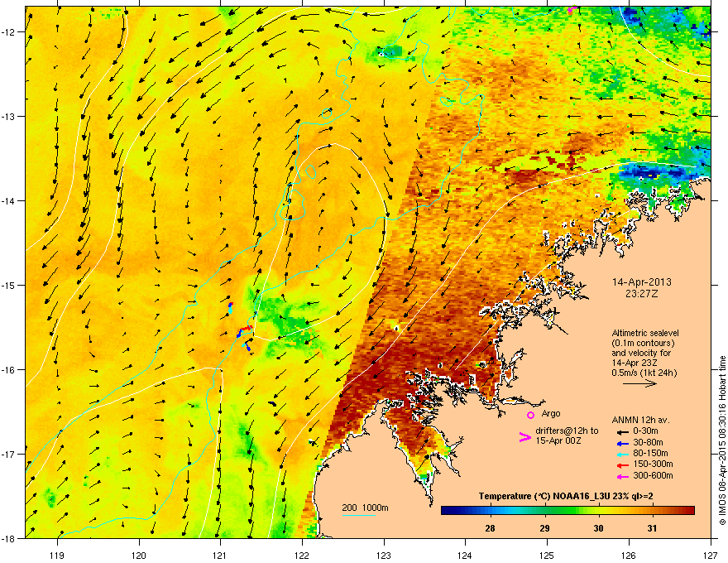Click latitude axis label -12

coord(9,32)
